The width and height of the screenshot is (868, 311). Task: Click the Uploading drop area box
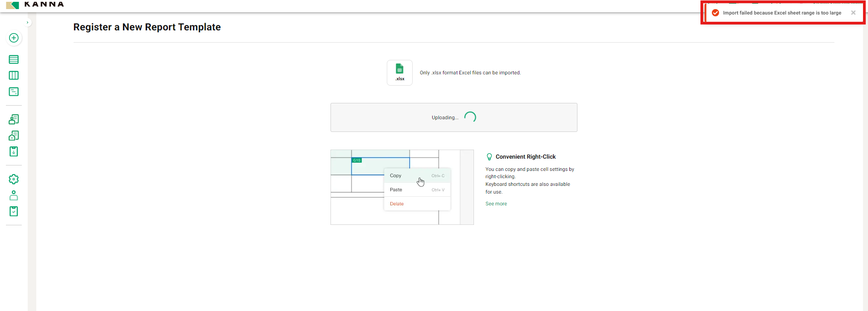pyautogui.click(x=454, y=117)
